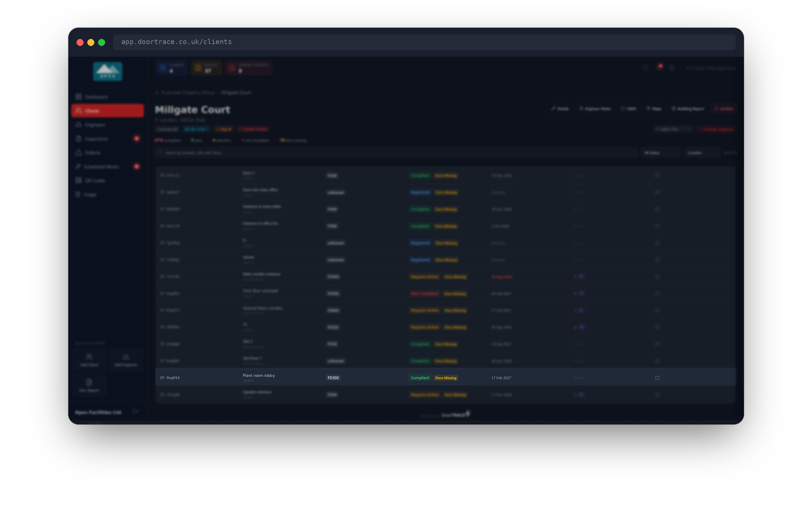Click the Docs Missing badge in the DT-Reg014 row
The image size is (812, 522).
click(445, 378)
